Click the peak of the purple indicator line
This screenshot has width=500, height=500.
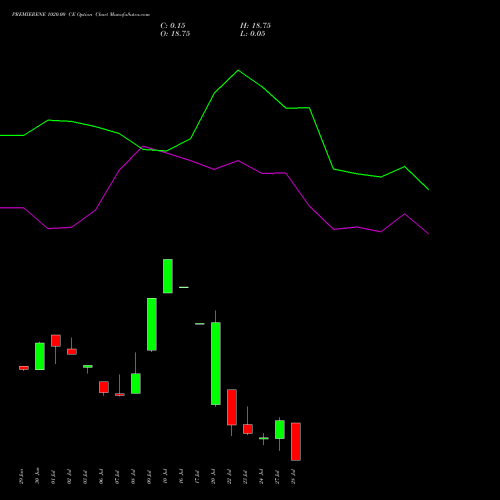coord(143,146)
